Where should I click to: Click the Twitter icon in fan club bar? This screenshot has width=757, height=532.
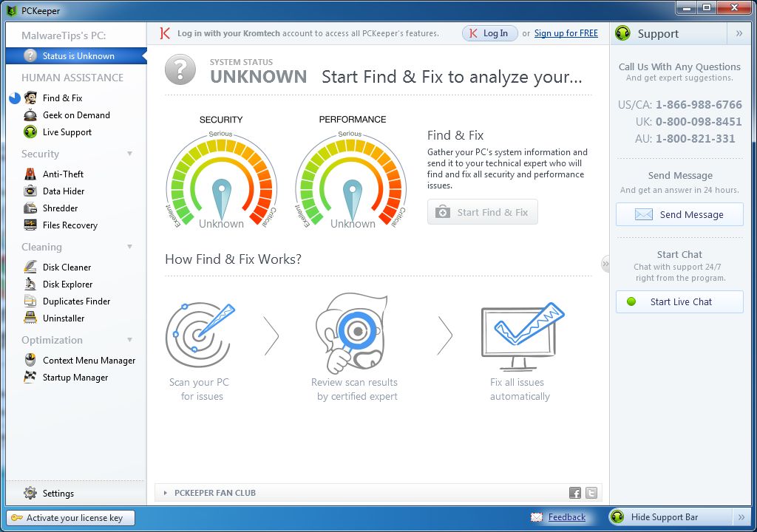tap(591, 493)
